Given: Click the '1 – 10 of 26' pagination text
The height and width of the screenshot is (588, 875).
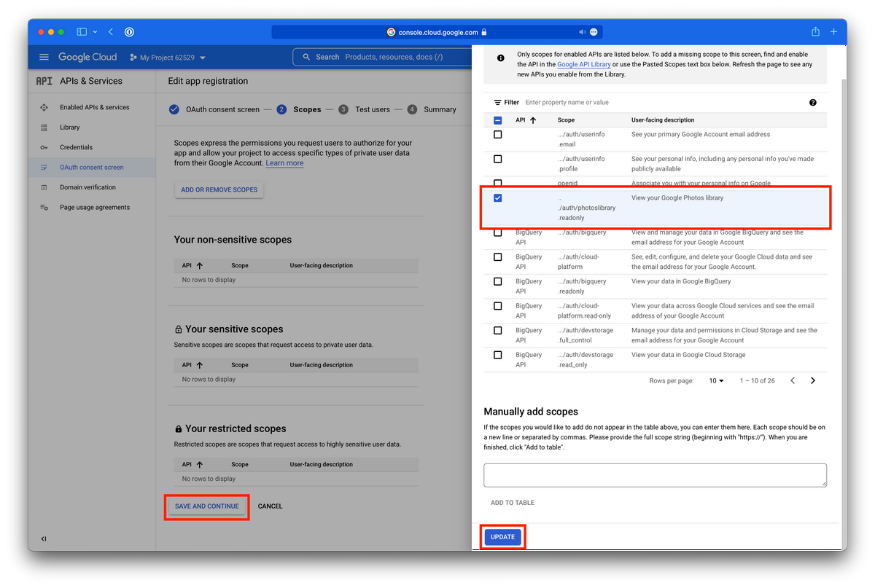Looking at the screenshot, I should click(x=758, y=380).
